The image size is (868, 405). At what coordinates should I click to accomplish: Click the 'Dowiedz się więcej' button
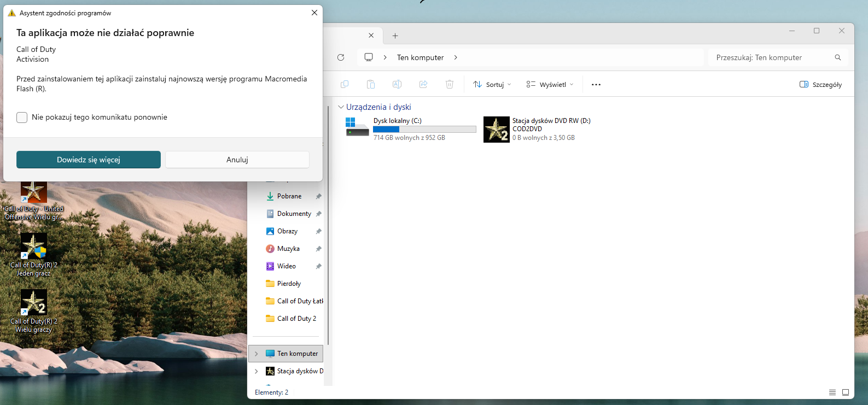point(89,160)
